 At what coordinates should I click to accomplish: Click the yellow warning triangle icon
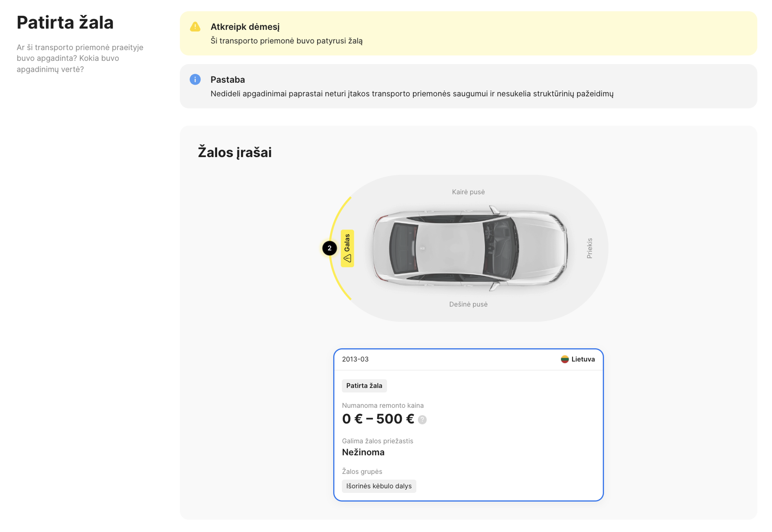point(195,27)
